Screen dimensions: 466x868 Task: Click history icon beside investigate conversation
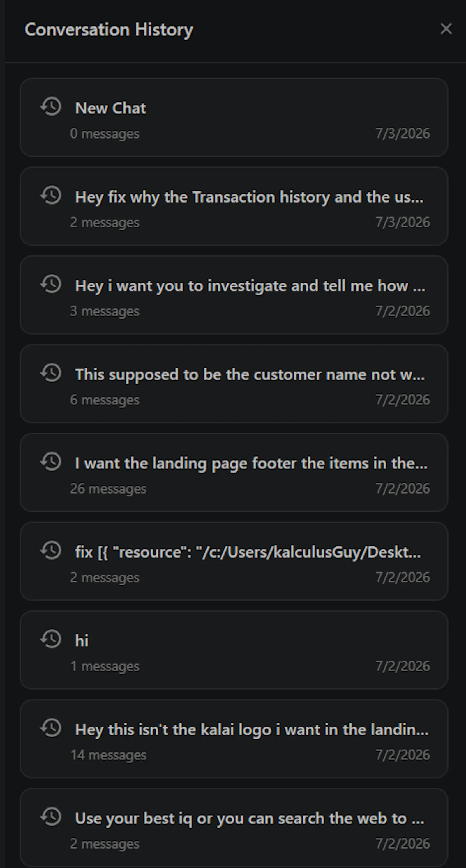pyautogui.click(x=51, y=284)
